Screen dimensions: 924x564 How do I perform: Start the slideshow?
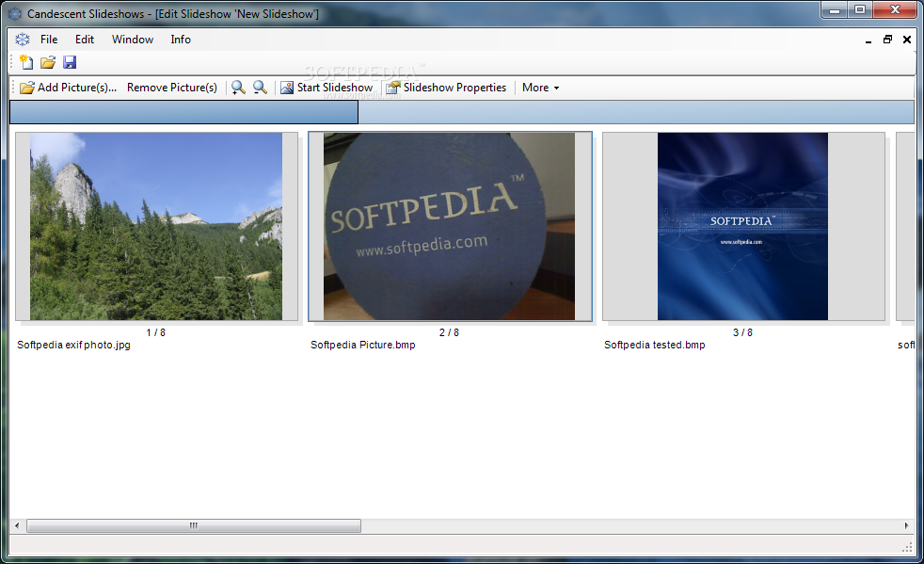tap(327, 88)
